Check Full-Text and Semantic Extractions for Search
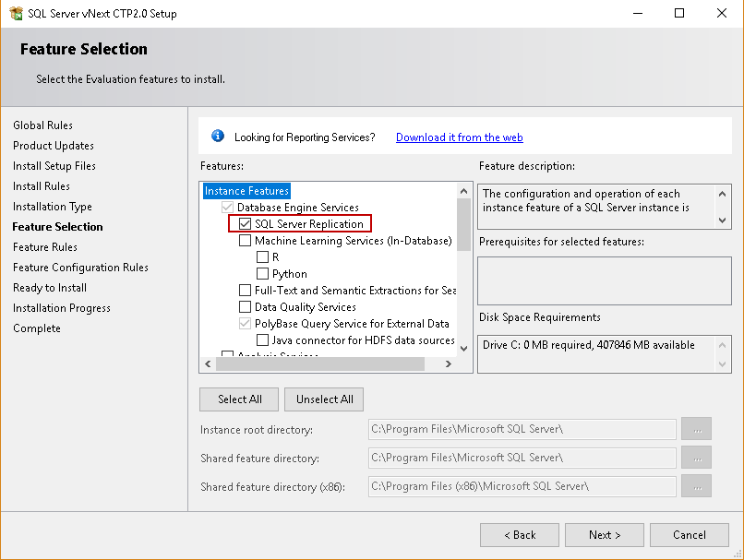744x560 pixels. pos(245,291)
